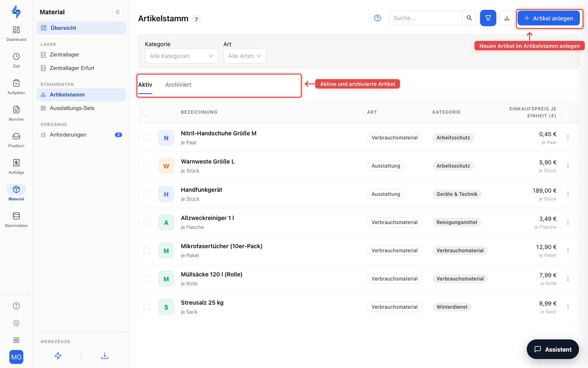Check the Nitril-Handschuhe Größe M row

[x=147, y=138]
